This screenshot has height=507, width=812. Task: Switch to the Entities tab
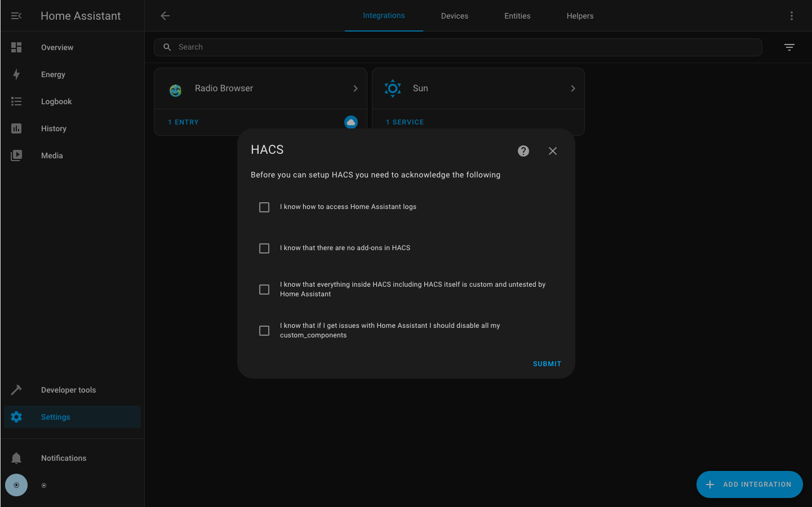coord(517,16)
